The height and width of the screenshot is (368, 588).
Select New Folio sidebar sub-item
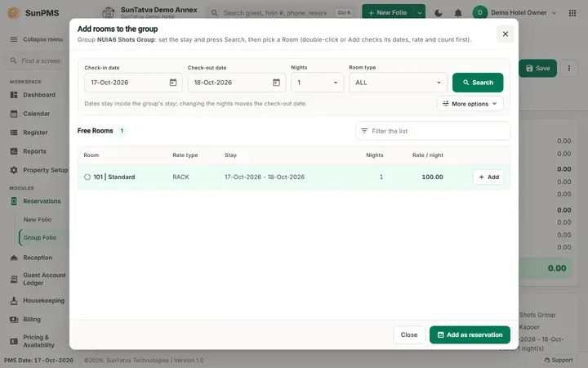tap(38, 219)
